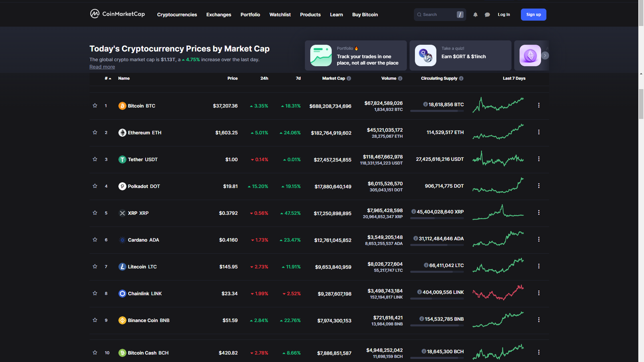Click the chat bubble icon in the header

pos(487,14)
